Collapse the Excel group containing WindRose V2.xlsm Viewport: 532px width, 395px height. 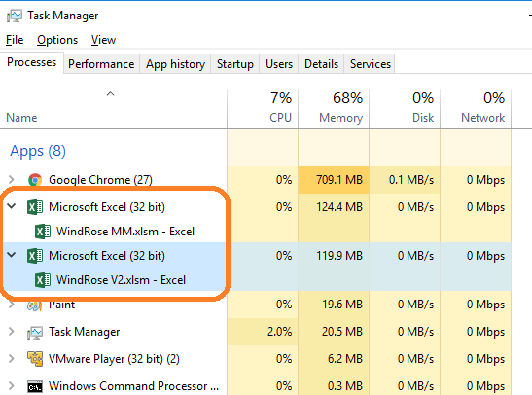pyautogui.click(x=12, y=255)
